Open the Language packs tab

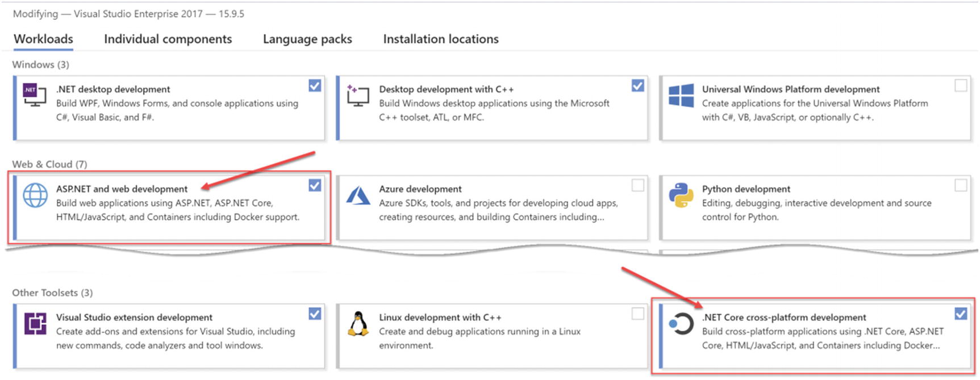pyautogui.click(x=307, y=39)
